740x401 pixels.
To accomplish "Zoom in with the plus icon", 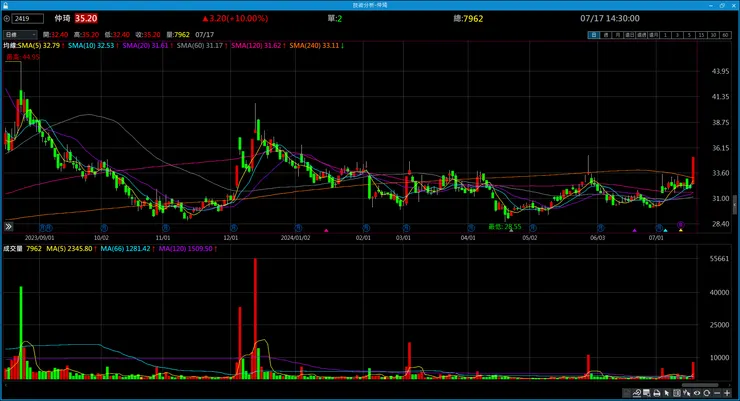I will [x=727, y=393].
